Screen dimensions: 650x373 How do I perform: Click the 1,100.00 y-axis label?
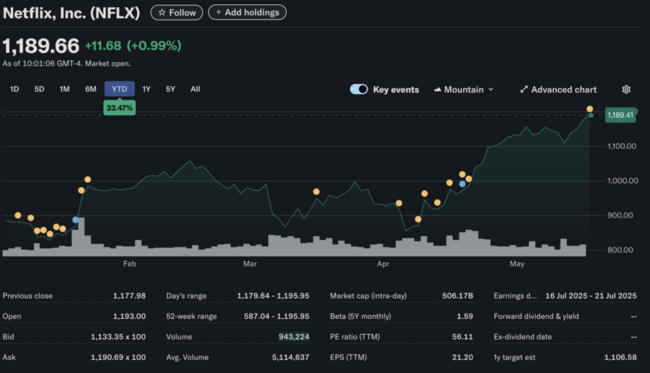click(622, 146)
